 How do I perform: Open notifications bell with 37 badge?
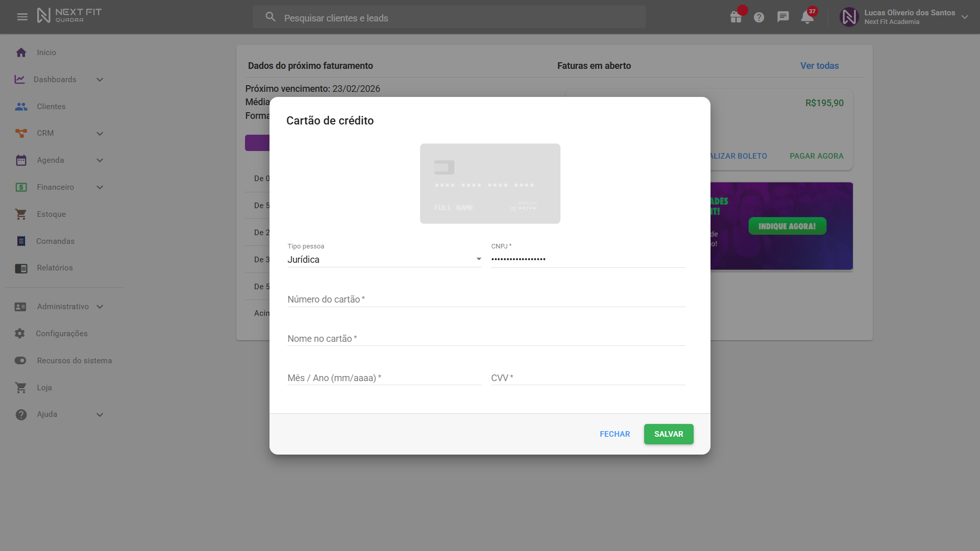point(807,17)
